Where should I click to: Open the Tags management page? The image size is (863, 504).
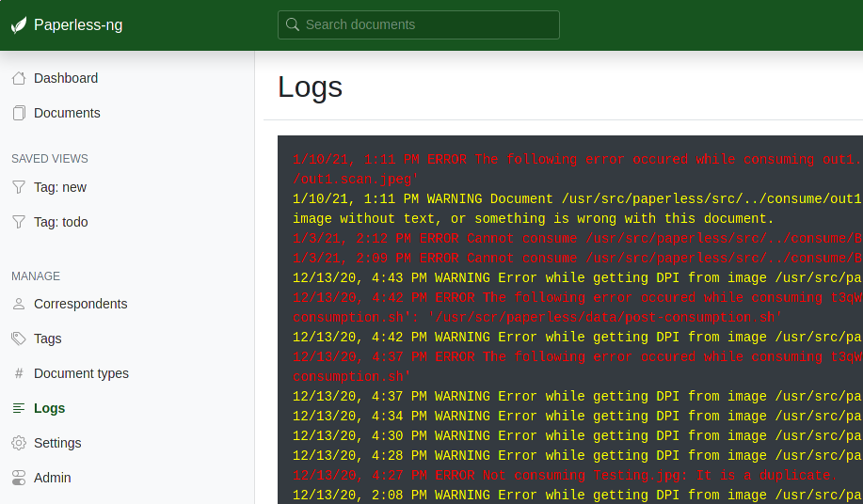point(47,339)
